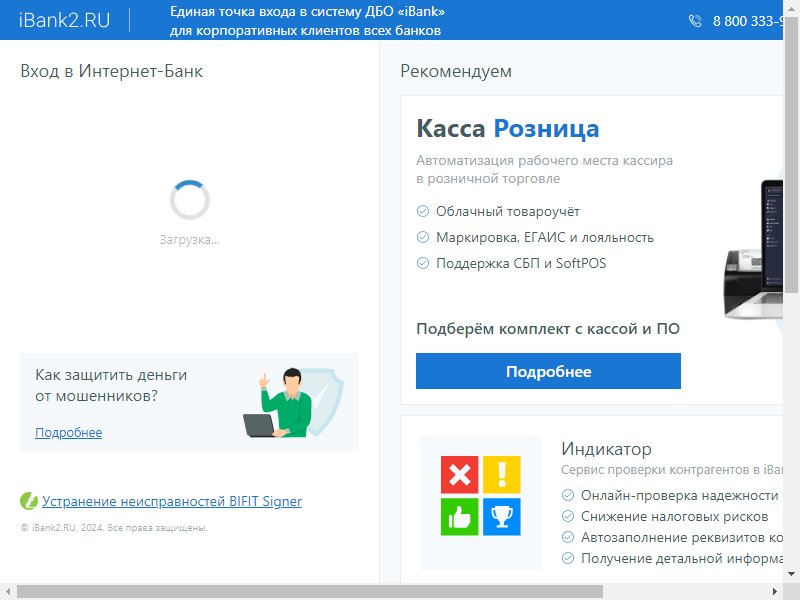
Task: Click the text Сервис проверки контрагентов
Action: pos(672,470)
